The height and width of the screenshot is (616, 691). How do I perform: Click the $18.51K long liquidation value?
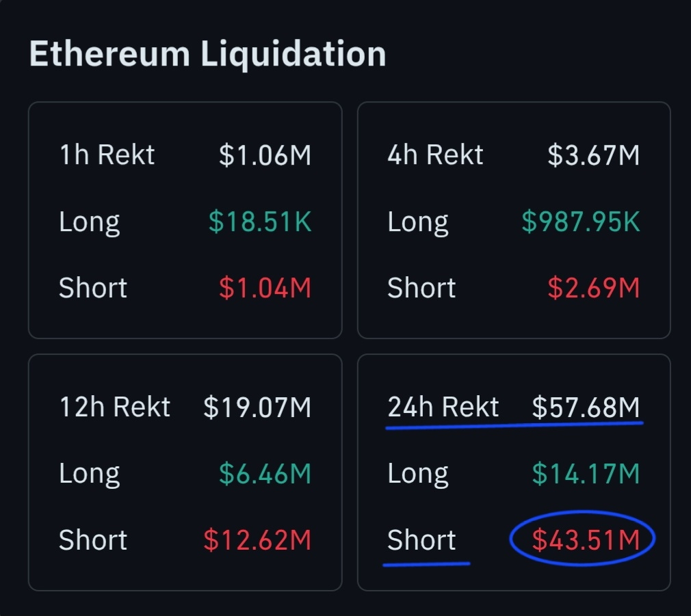(260, 222)
